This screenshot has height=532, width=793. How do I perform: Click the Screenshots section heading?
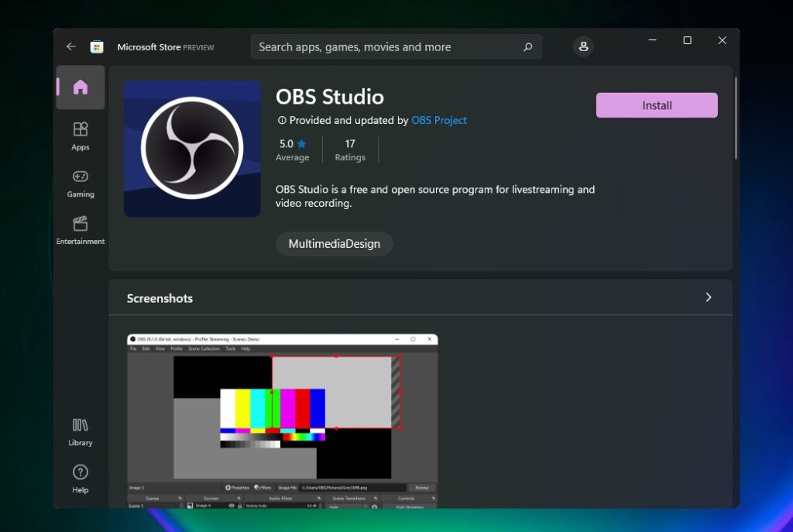pyautogui.click(x=160, y=298)
